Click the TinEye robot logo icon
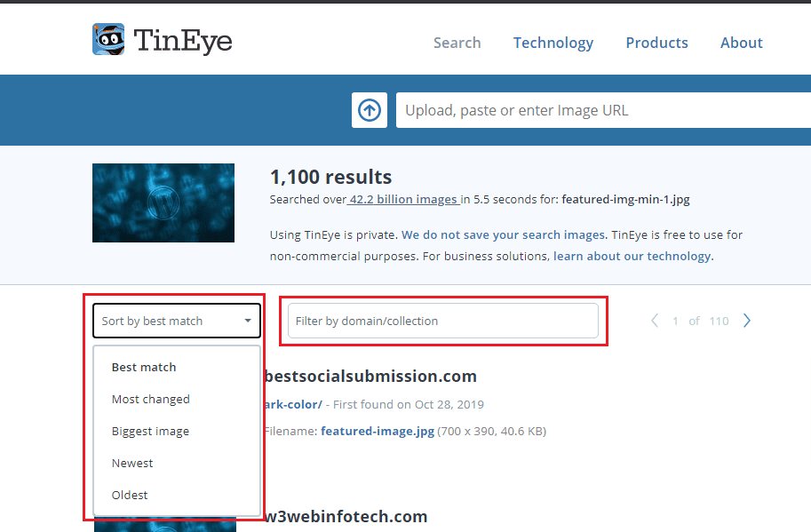The height and width of the screenshot is (532, 811). click(108, 39)
